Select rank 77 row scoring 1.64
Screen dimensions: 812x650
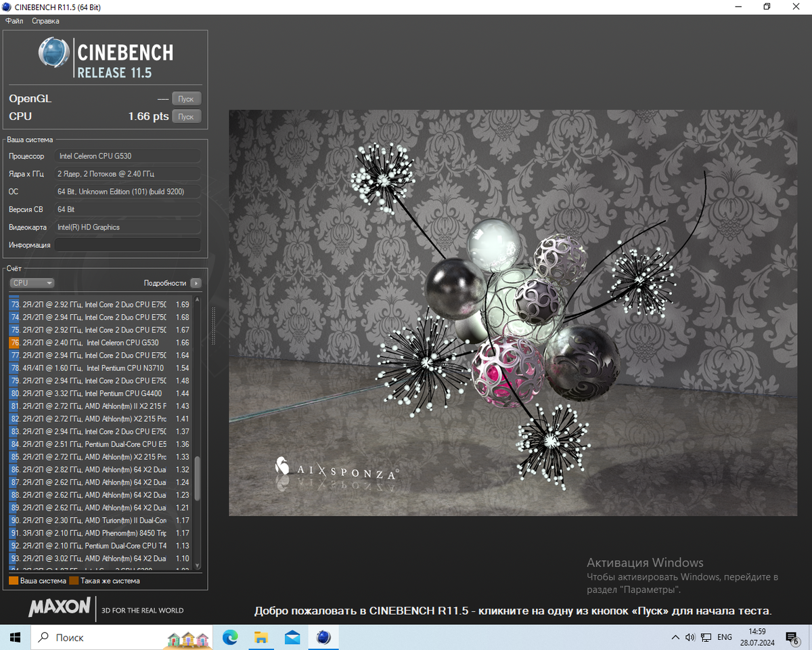tap(101, 355)
